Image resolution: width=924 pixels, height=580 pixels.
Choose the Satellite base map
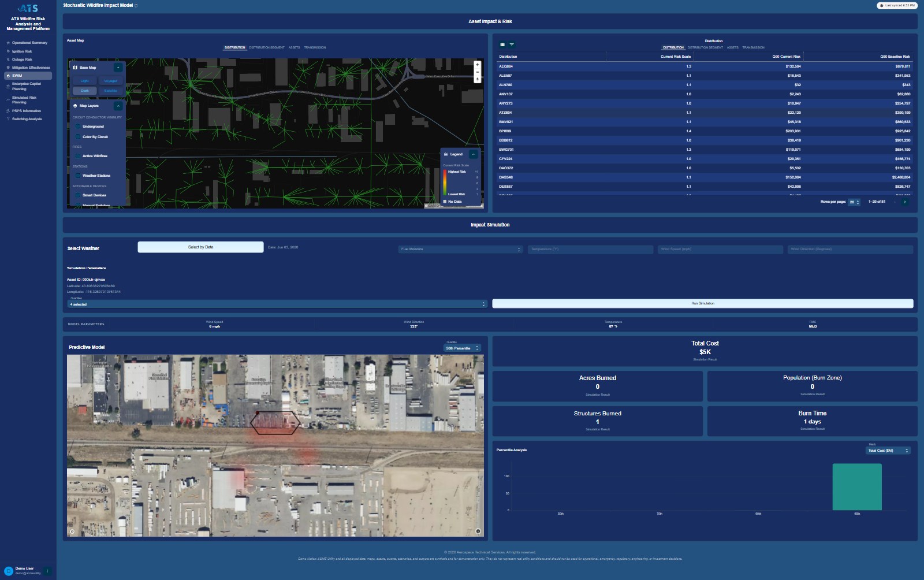tap(110, 91)
